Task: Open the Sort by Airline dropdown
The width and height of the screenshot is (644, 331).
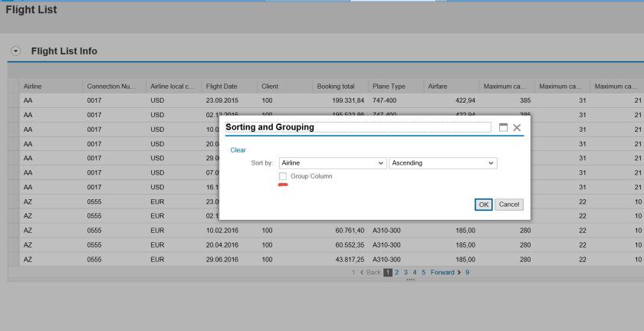Action: point(381,163)
